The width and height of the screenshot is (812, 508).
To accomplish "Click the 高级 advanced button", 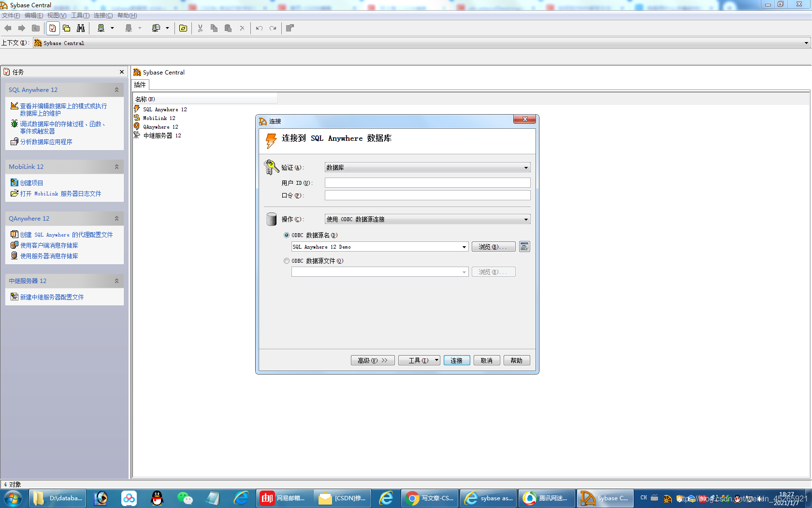I will tap(373, 360).
